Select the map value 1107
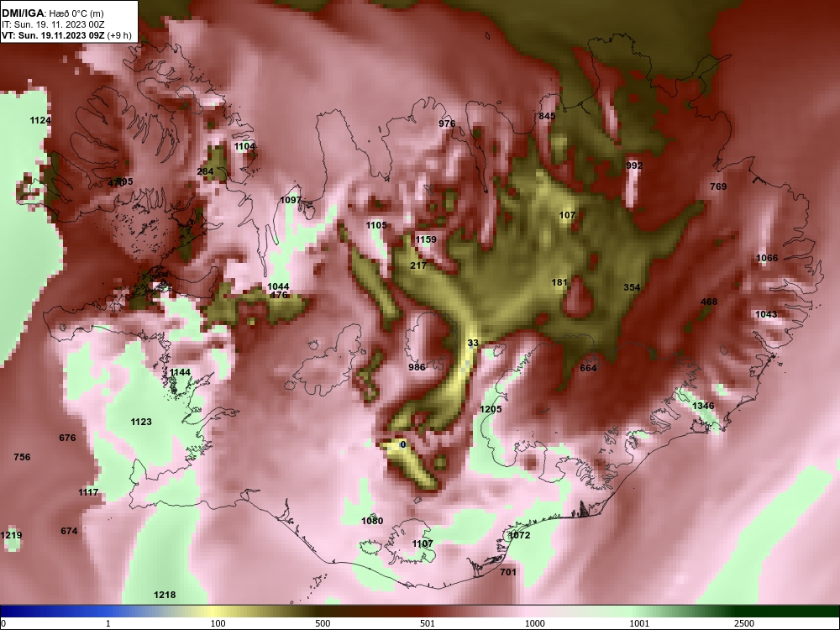 coord(423,543)
